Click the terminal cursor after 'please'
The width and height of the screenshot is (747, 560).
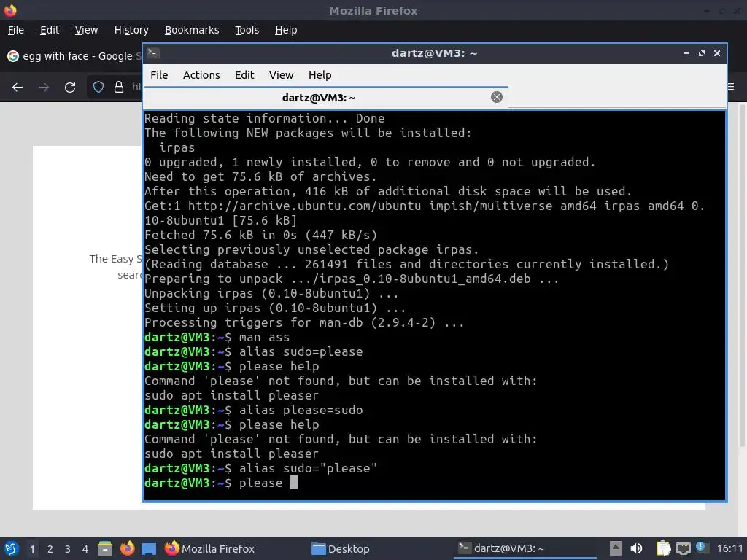(294, 483)
